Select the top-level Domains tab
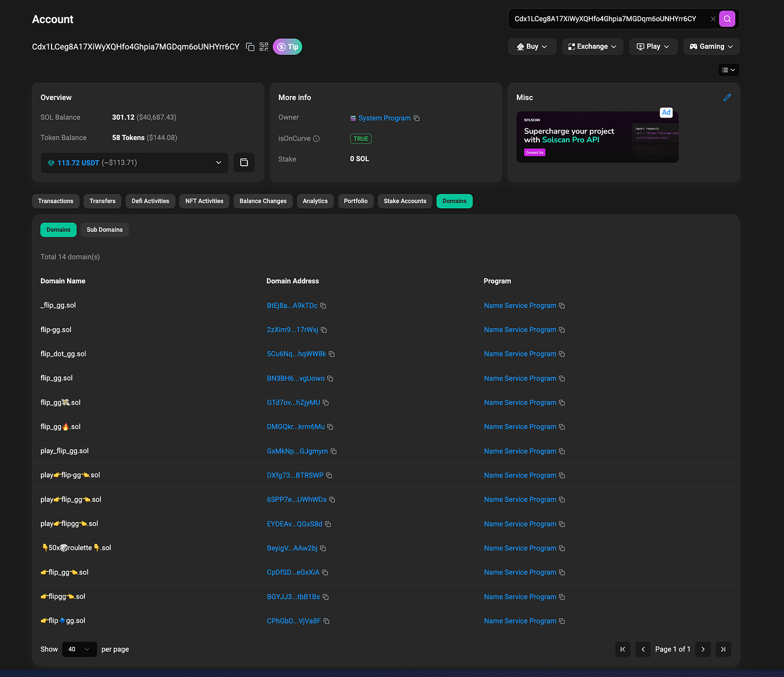 click(x=454, y=201)
